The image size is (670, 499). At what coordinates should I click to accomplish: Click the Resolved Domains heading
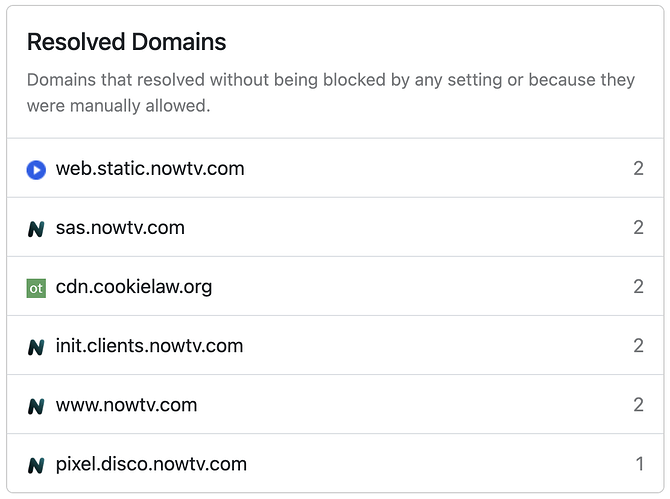[x=126, y=42]
